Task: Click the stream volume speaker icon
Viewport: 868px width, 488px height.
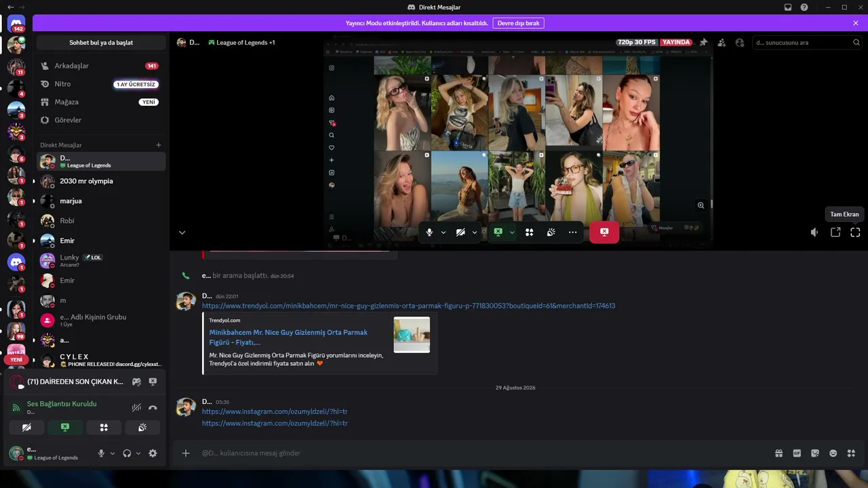Action: 814,232
